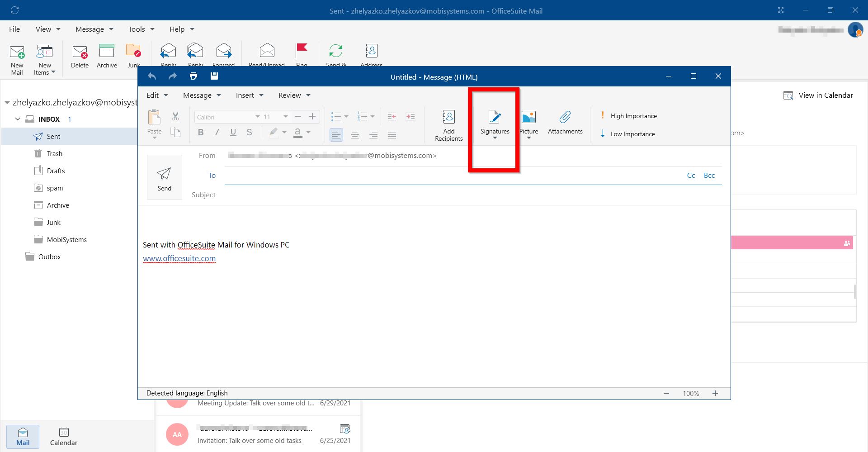Open the font size dropdown
Screen dimensions: 868x452
pos(286,117)
